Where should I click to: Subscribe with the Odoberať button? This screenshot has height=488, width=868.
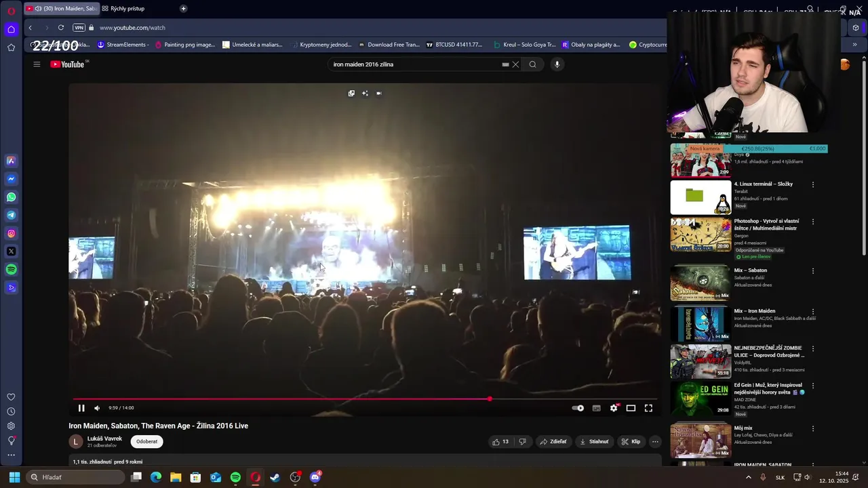click(146, 441)
